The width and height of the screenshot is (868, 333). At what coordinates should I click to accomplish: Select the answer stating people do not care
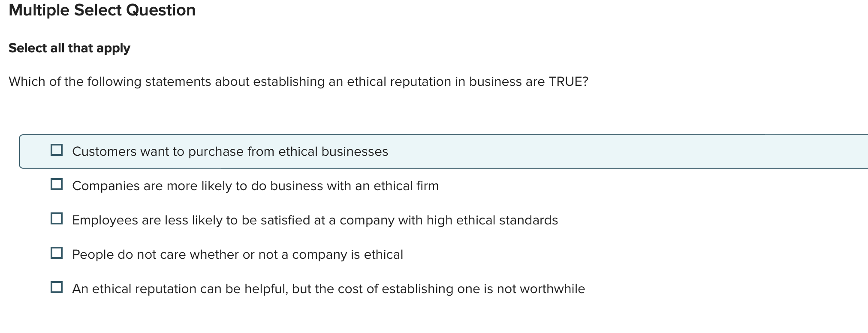coord(237,254)
